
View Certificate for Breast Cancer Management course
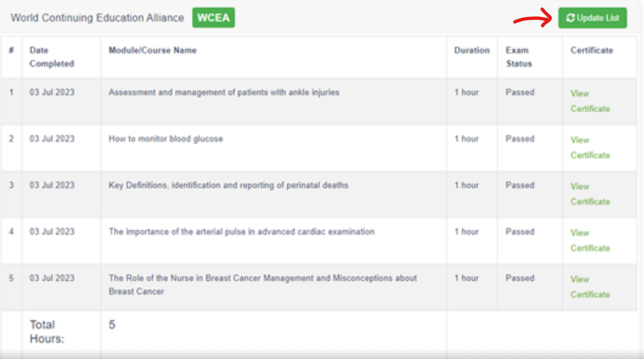(590, 287)
